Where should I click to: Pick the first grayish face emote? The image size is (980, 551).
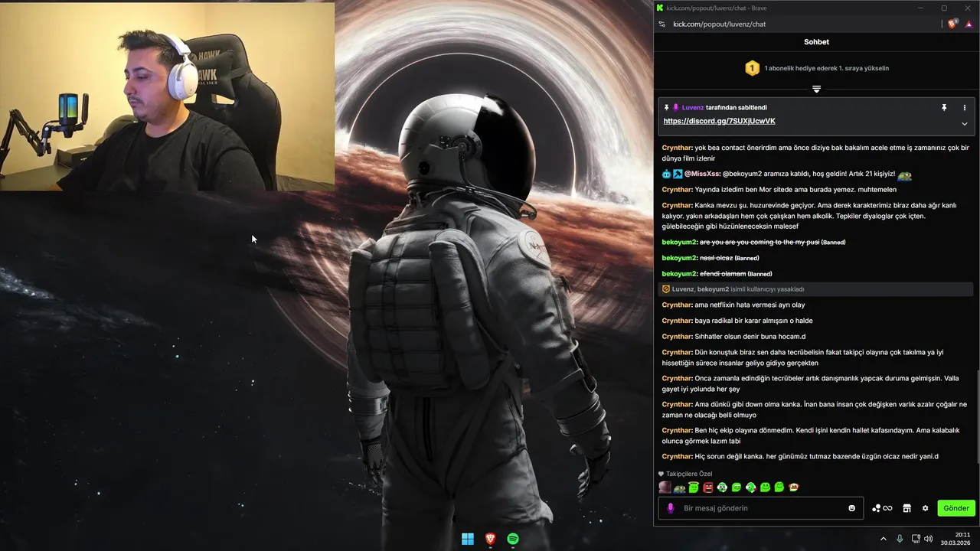point(665,487)
